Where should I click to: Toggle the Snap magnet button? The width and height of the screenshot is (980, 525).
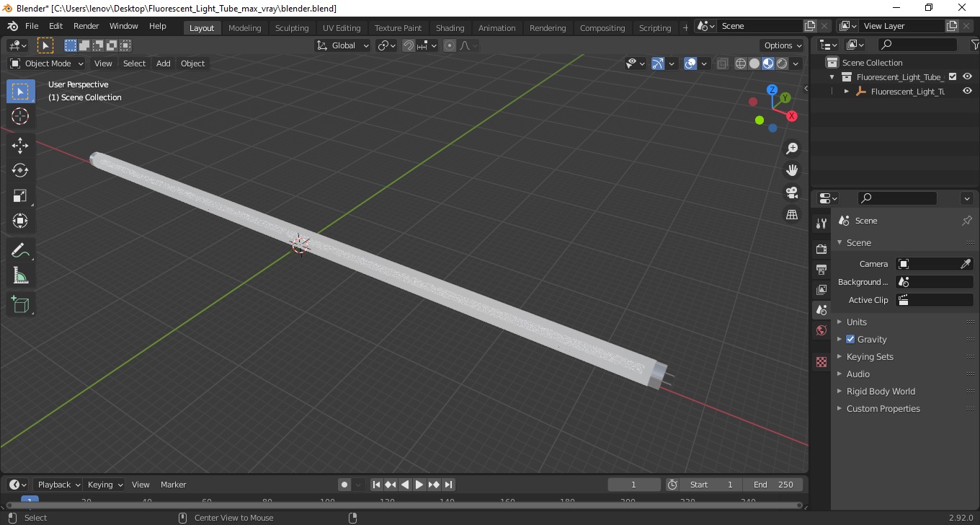409,45
